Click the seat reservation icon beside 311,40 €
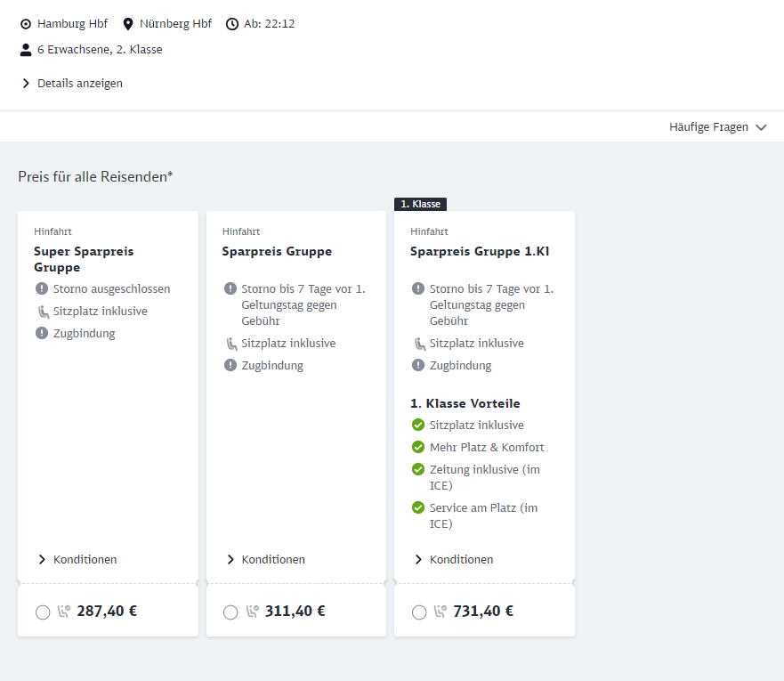The width and height of the screenshot is (784, 681). tap(253, 611)
